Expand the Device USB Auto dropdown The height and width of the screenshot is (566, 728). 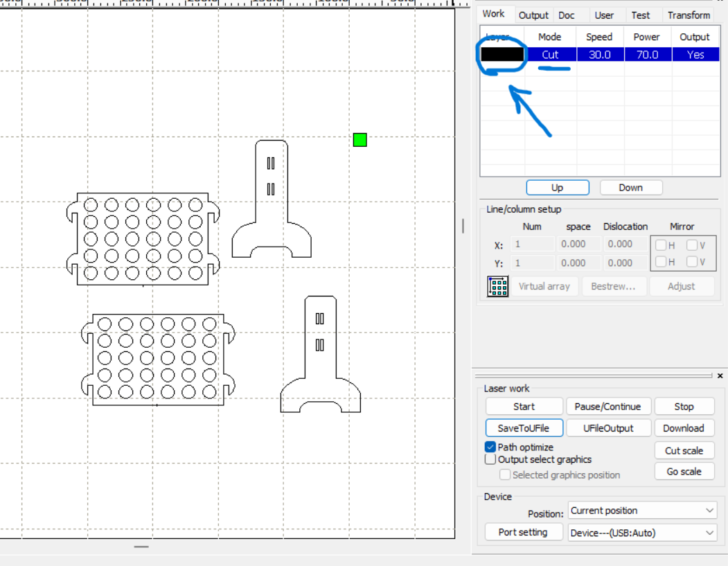pyautogui.click(x=642, y=533)
